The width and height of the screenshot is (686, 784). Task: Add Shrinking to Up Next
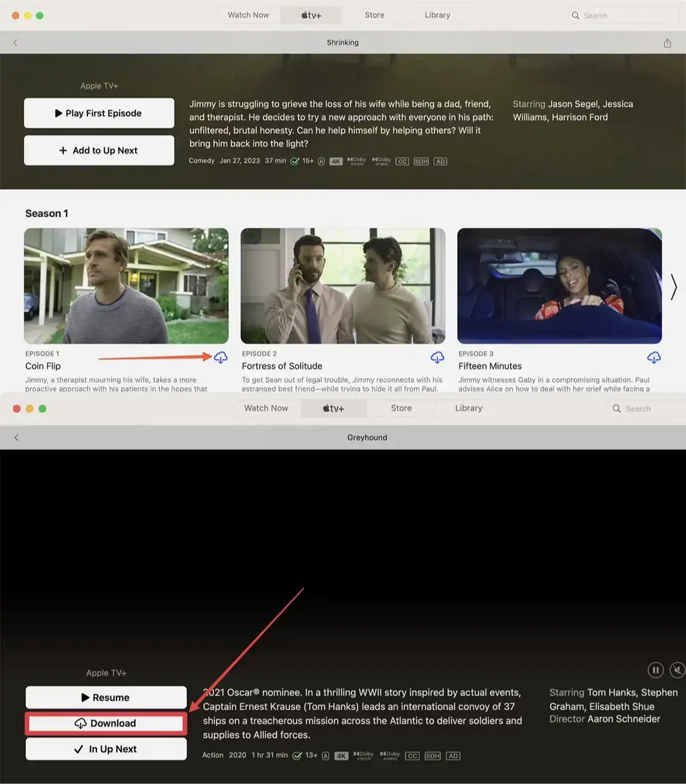99,150
